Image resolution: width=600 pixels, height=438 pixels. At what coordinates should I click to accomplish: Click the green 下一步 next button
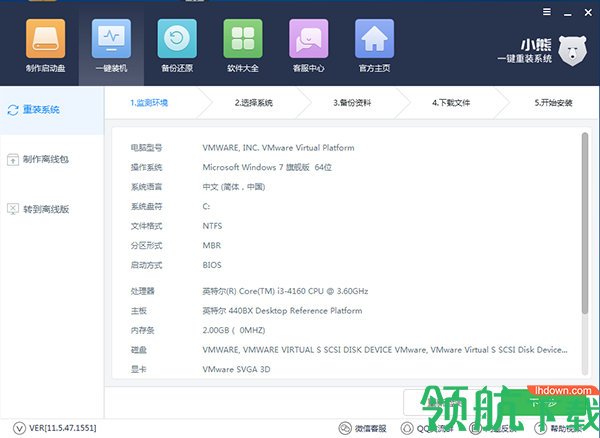pyautogui.click(x=545, y=403)
